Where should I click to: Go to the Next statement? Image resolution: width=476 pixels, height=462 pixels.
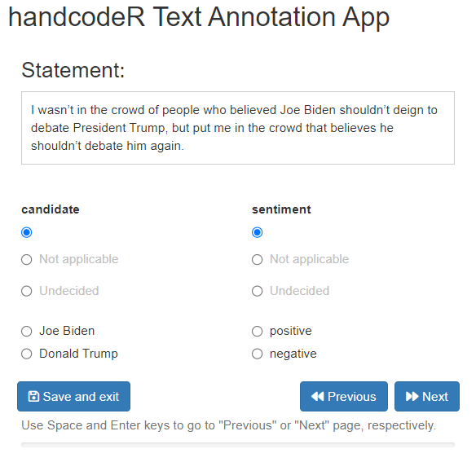pos(427,397)
